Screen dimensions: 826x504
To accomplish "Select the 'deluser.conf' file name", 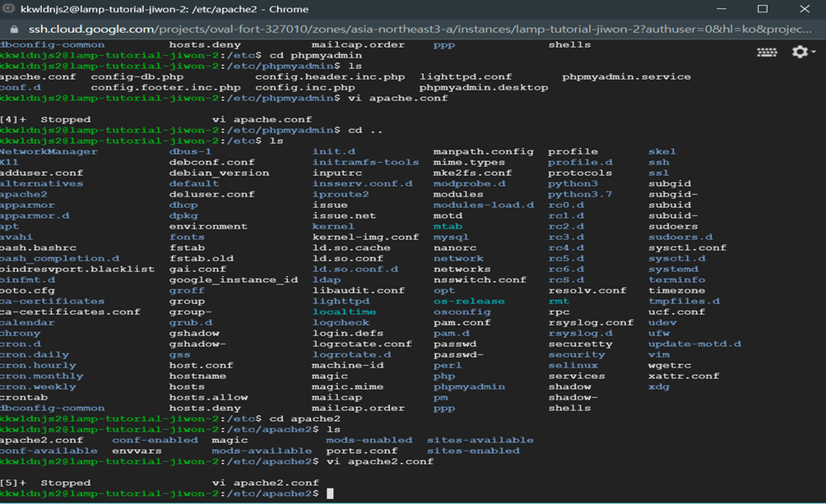I will click(x=211, y=194).
